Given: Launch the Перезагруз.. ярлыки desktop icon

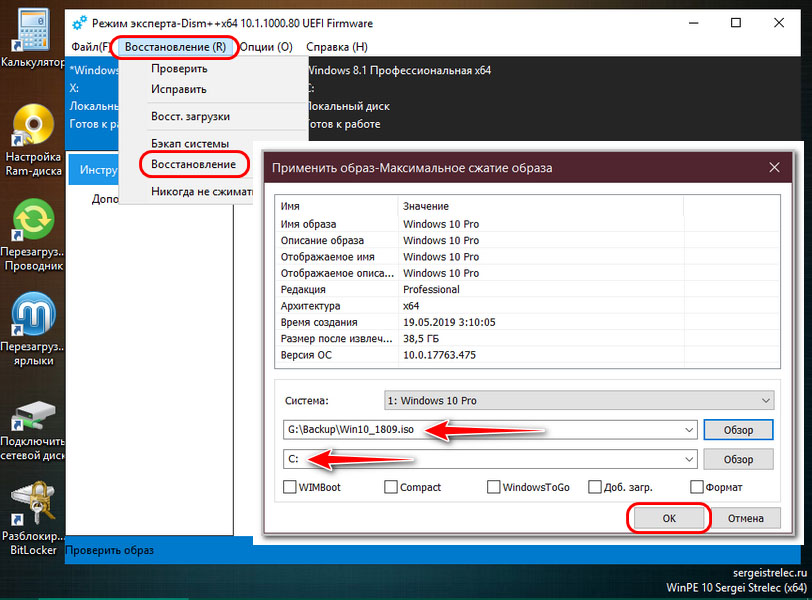Looking at the screenshot, I should (x=32, y=329).
